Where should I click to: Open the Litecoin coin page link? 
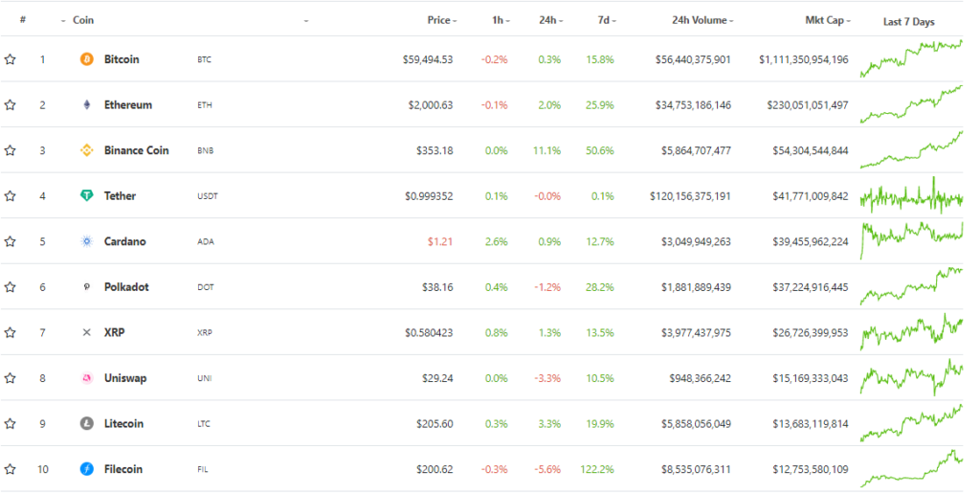pos(123,424)
